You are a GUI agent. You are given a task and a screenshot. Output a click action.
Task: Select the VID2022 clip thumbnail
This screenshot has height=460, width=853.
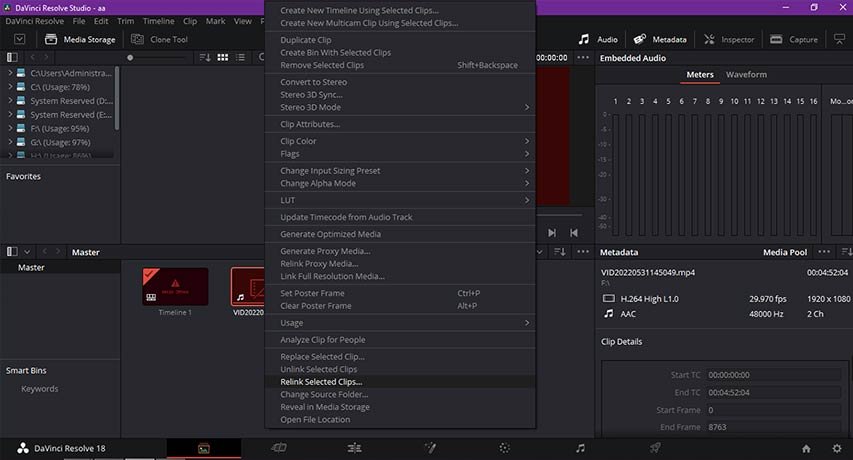248,287
